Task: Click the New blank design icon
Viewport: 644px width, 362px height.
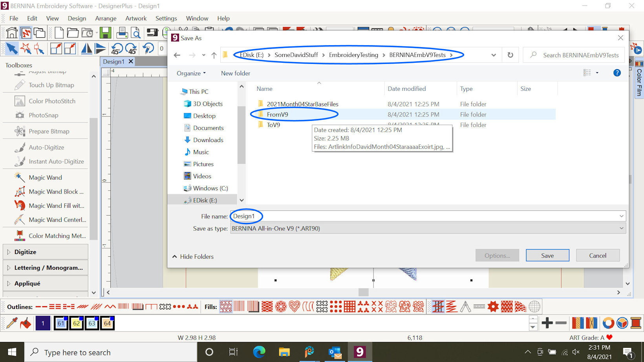Action: [x=59, y=33]
